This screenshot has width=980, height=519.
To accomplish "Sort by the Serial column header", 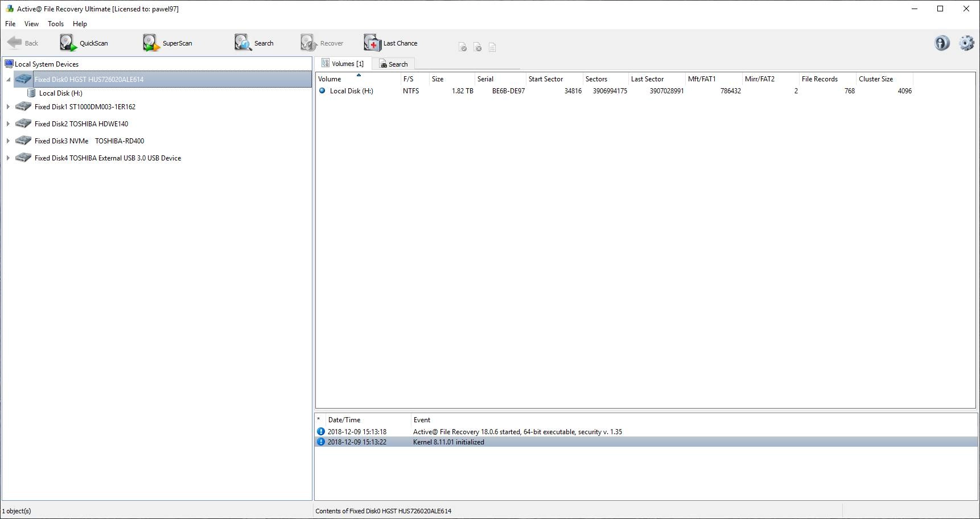I will 500,79.
